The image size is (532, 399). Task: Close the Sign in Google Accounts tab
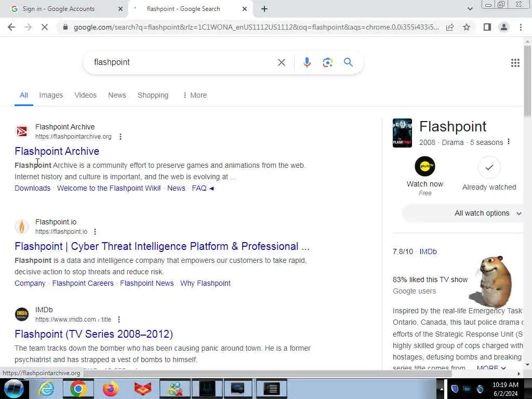tap(121, 9)
